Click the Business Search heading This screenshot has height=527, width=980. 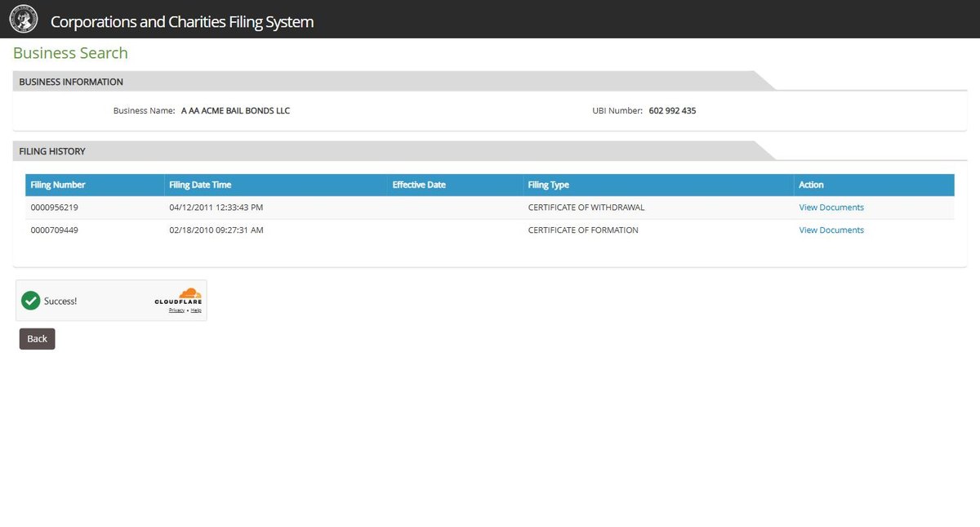click(x=70, y=53)
